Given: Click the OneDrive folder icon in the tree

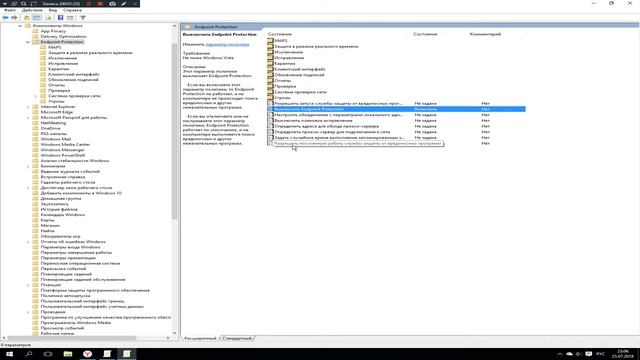Looking at the screenshot, I should click(35, 128).
